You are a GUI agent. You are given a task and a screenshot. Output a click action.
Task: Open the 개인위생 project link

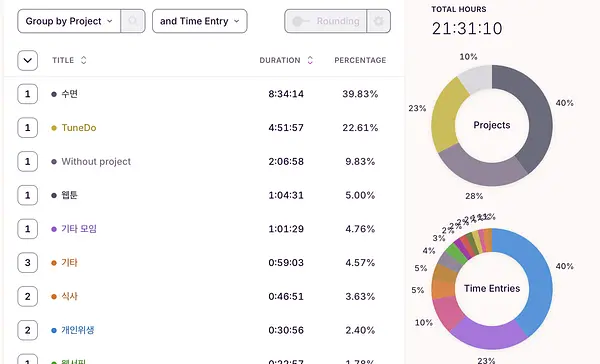point(78,330)
